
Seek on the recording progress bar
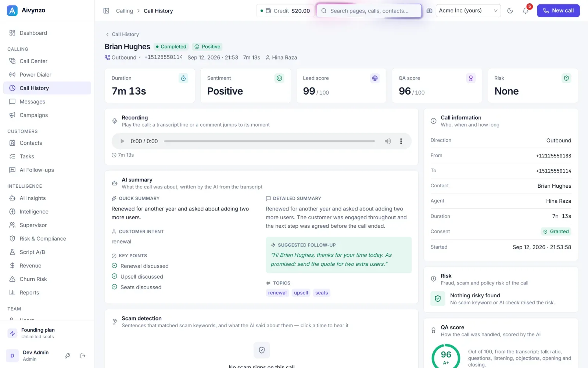coord(269,141)
